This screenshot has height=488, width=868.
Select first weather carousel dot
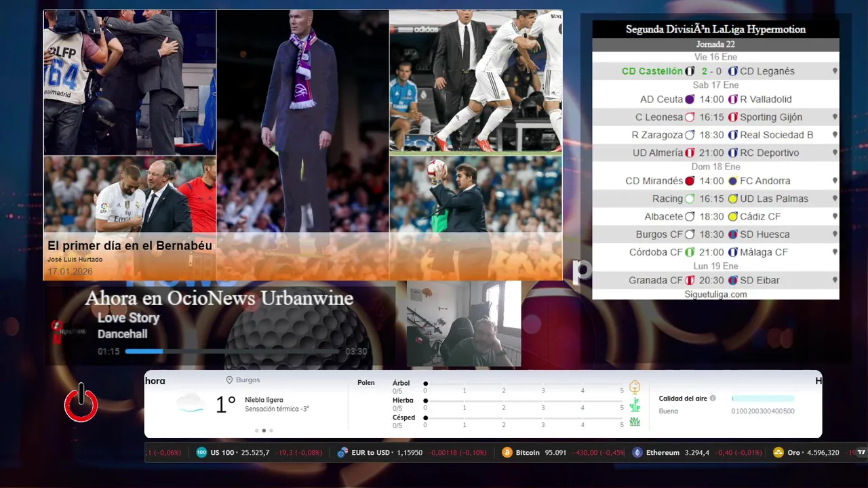click(x=256, y=430)
